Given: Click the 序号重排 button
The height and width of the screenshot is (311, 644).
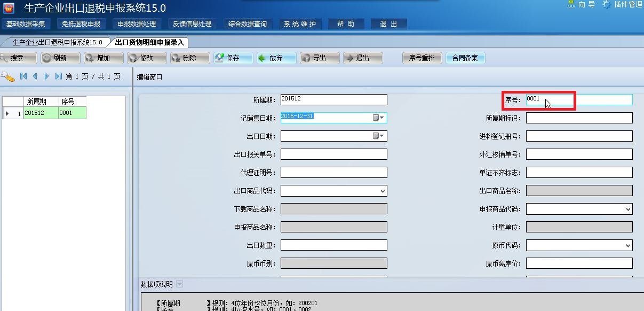Looking at the screenshot, I should (x=422, y=58).
